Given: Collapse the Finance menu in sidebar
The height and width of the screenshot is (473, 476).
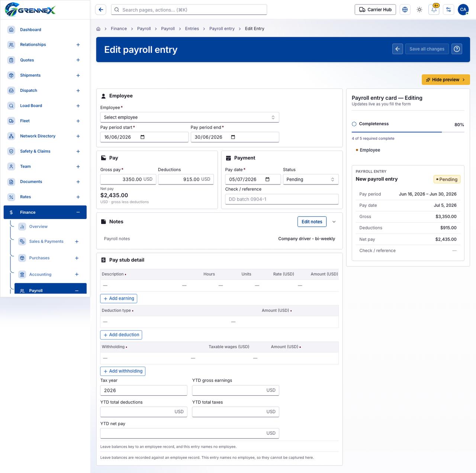Looking at the screenshot, I should 78,212.
